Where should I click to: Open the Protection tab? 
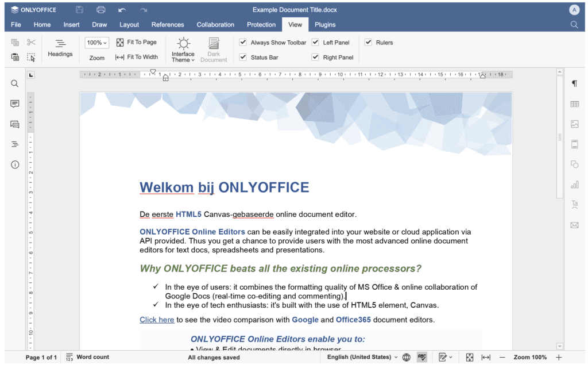coord(261,25)
